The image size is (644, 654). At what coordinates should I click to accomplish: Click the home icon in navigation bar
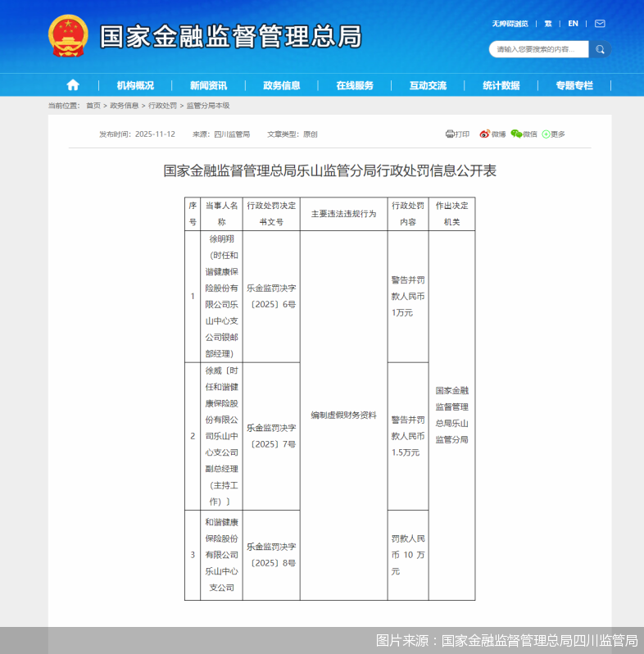tap(73, 85)
